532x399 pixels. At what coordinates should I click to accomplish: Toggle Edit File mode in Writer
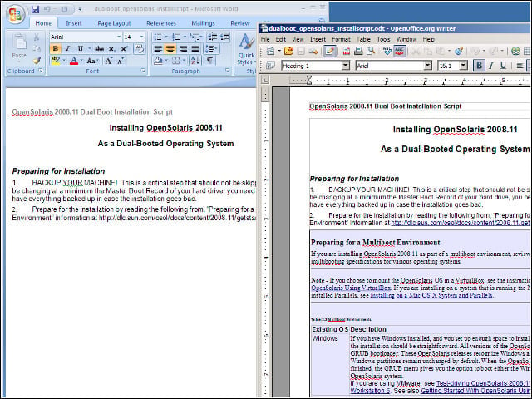pos(329,52)
